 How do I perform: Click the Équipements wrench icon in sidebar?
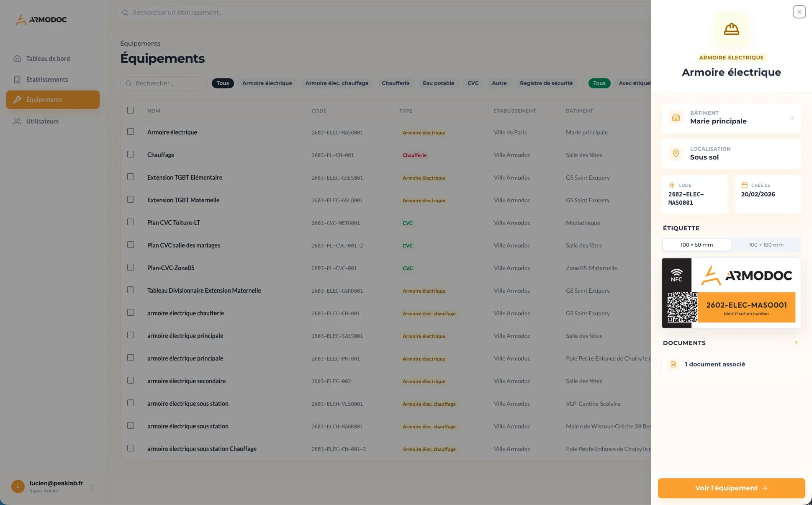(17, 100)
